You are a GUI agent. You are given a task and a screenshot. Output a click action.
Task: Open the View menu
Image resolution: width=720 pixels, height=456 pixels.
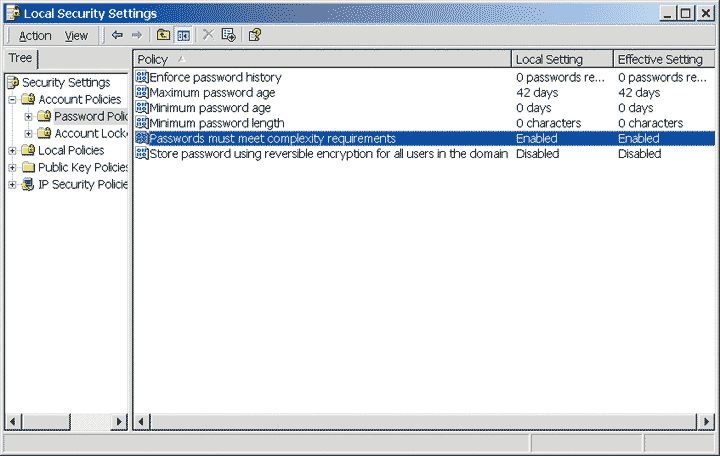(76, 36)
